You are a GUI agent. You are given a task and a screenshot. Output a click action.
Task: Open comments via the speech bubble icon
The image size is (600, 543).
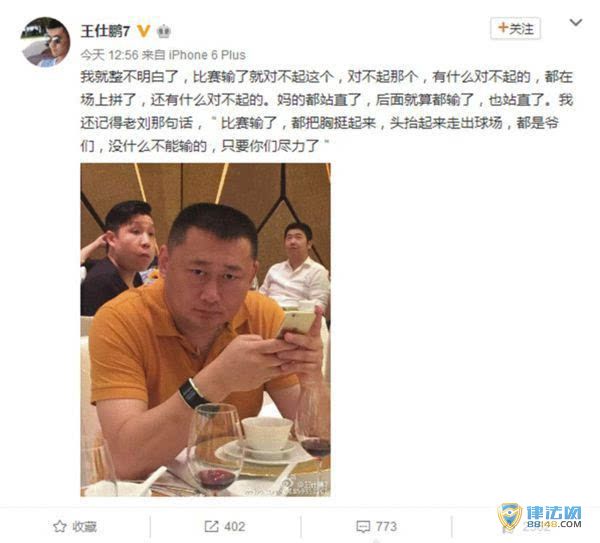(x=363, y=527)
